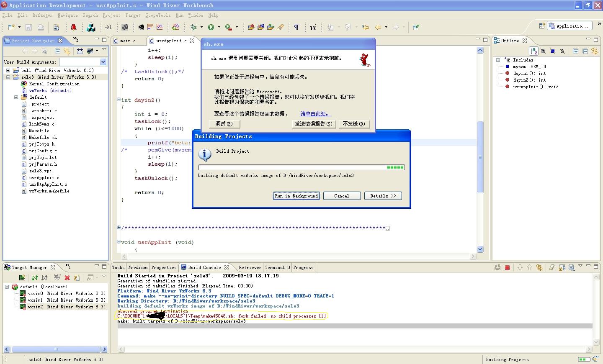The image size is (603, 364).
Task: Open the Project menu
Action: pos(111,15)
